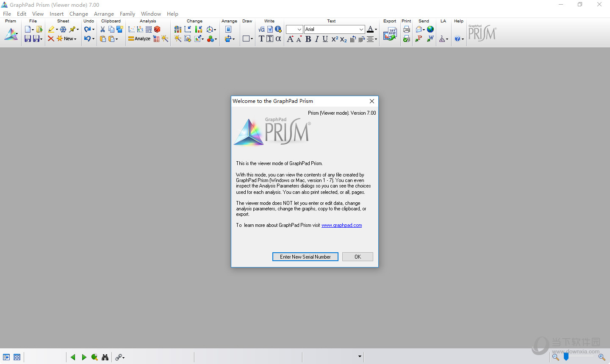Click the blue zoom slider handle
Image resolution: width=610 pixels, height=364 pixels.
566,357
